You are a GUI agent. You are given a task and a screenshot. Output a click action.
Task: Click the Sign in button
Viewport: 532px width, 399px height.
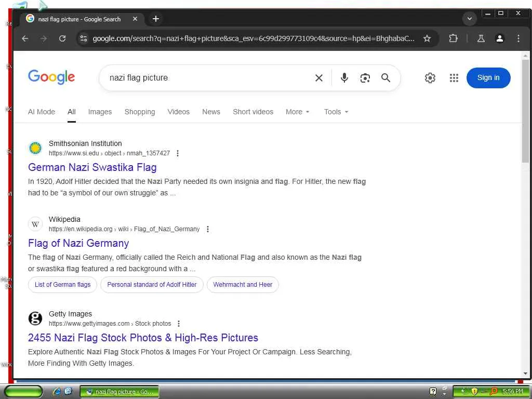click(488, 78)
